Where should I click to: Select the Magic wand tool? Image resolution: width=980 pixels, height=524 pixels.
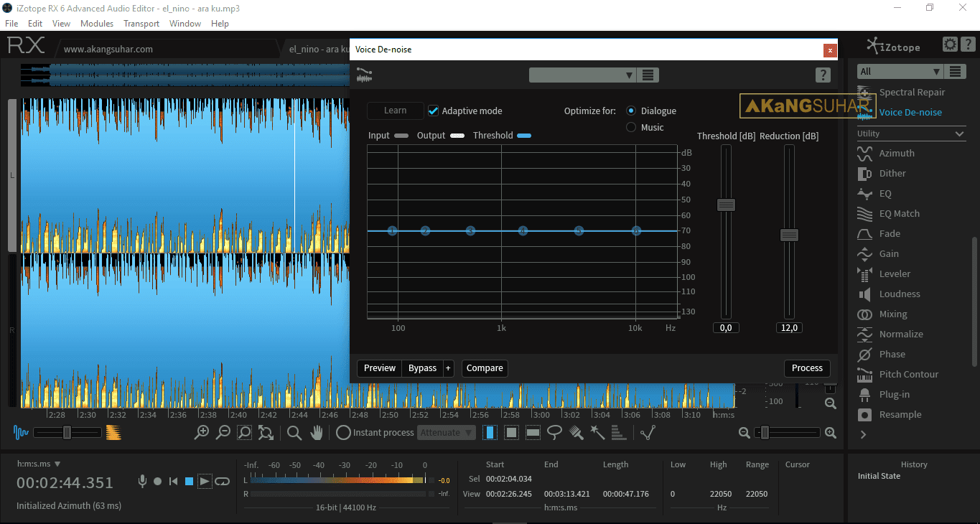597,432
